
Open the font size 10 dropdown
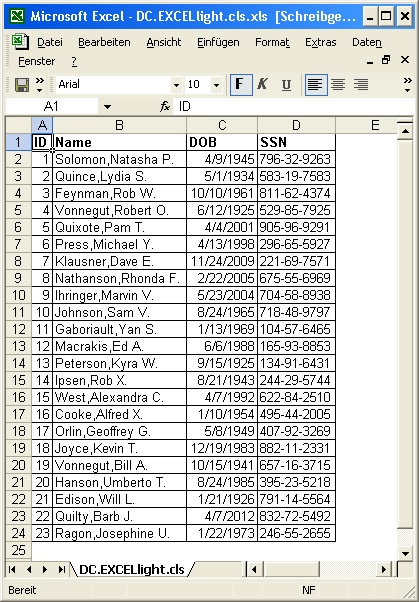click(x=217, y=85)
